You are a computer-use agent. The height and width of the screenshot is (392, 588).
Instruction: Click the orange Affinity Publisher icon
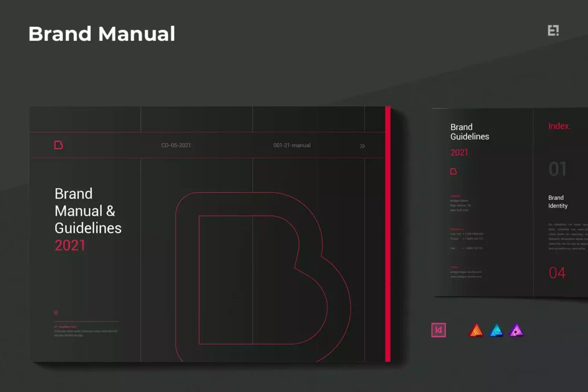(476, 331)
